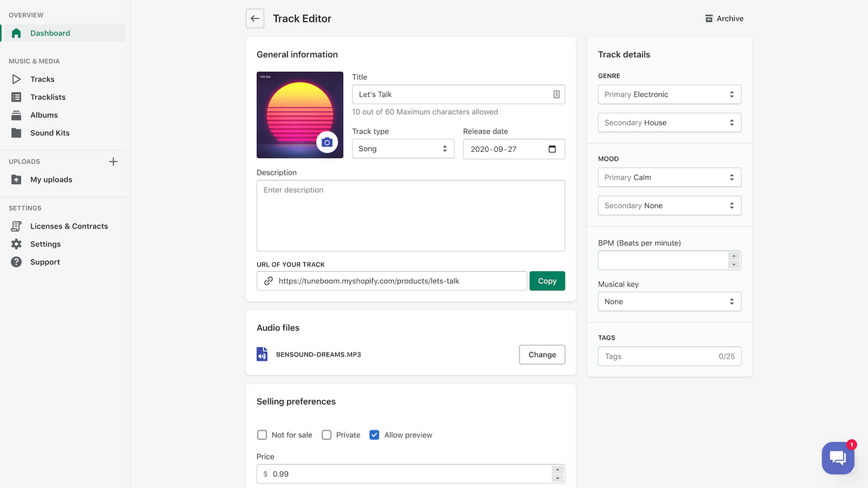Navigate to Dashboard
The width and height of the screenshot is (868, 488).
point(49,33)
